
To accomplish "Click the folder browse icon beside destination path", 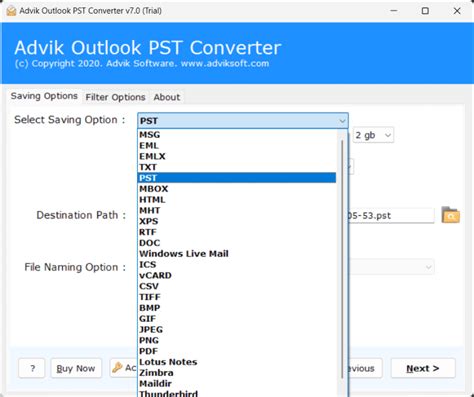I will [450, 215].
